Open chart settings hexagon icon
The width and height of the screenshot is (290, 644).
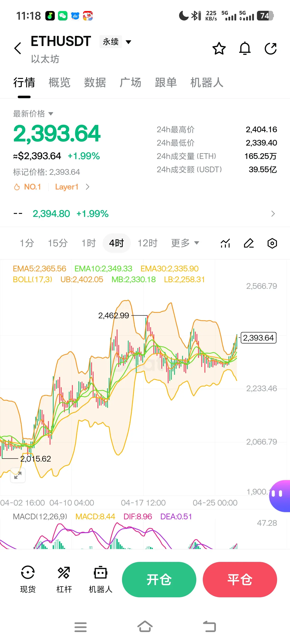tap(272, 243)
